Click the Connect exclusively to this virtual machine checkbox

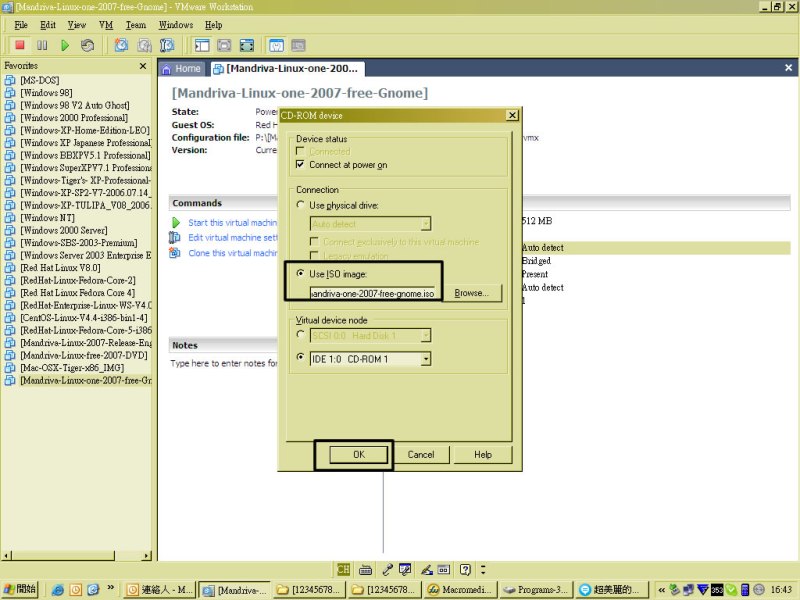click(314, 241)
